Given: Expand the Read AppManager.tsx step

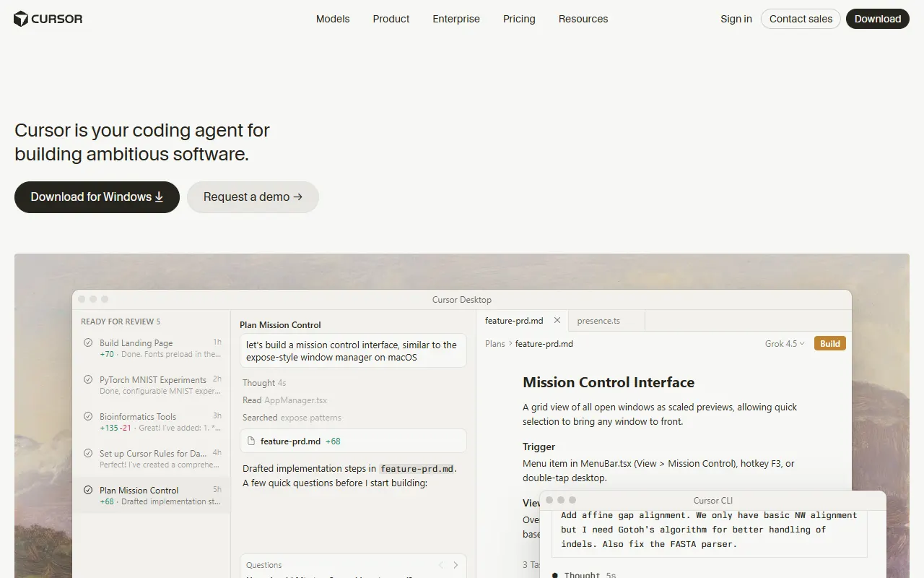Looking at the screenshot, I should pyautogui.click(x=284, y=400).
